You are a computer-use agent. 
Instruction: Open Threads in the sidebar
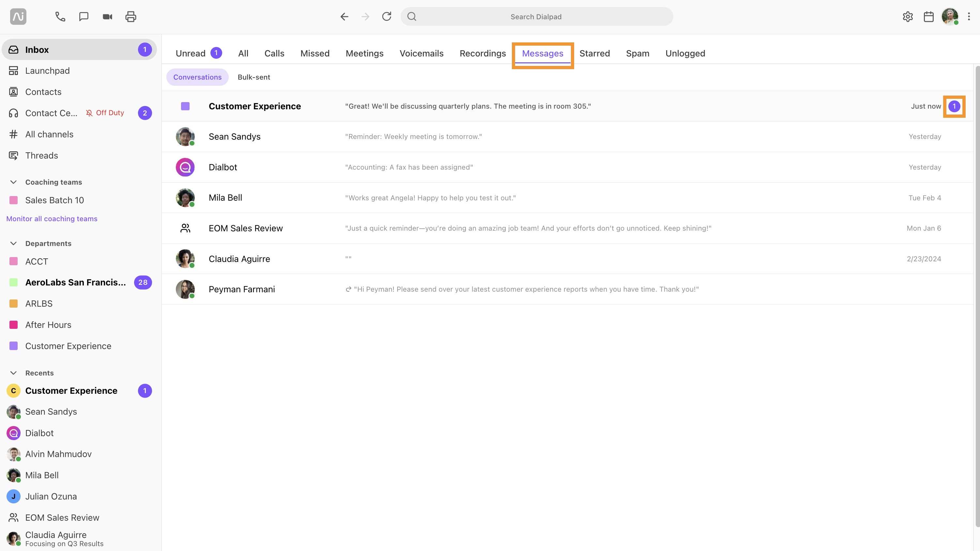coord(79,155)
